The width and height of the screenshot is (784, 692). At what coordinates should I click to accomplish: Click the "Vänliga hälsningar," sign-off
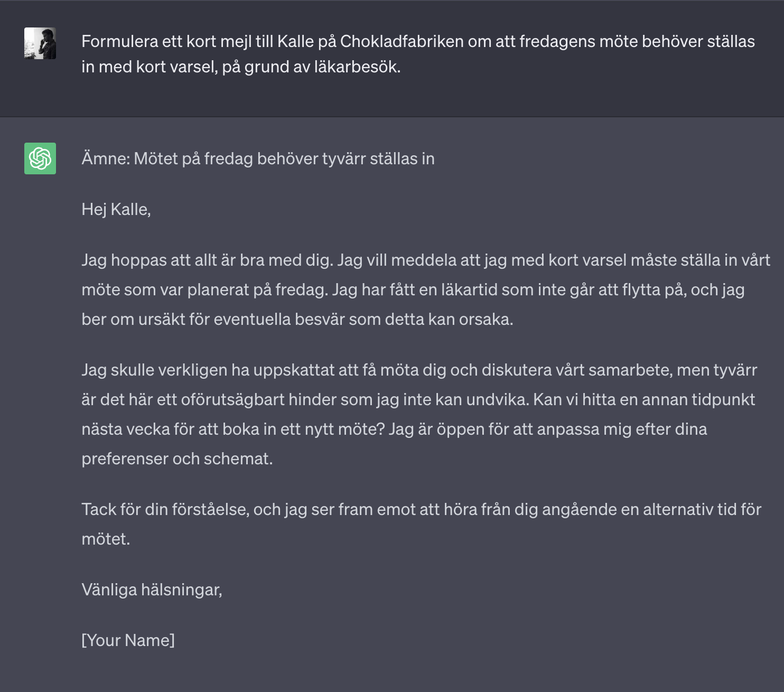pos(152,590)
